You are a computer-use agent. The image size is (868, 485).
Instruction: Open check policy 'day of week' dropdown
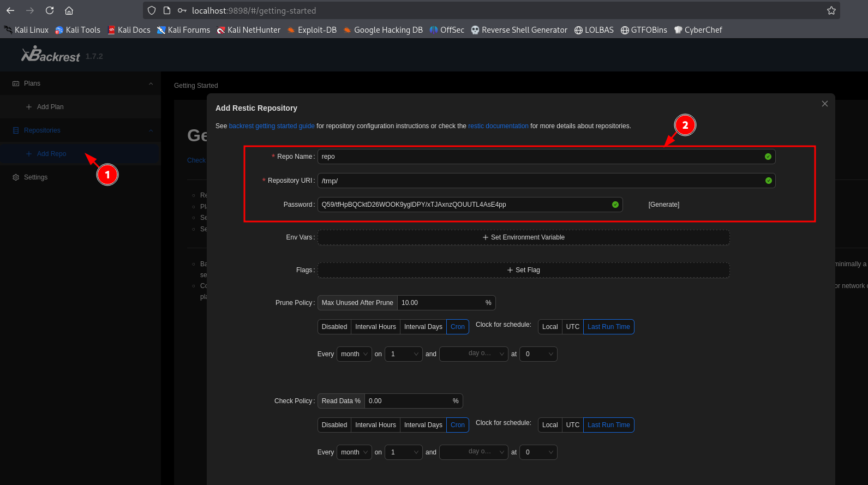(x=474, y=452)
